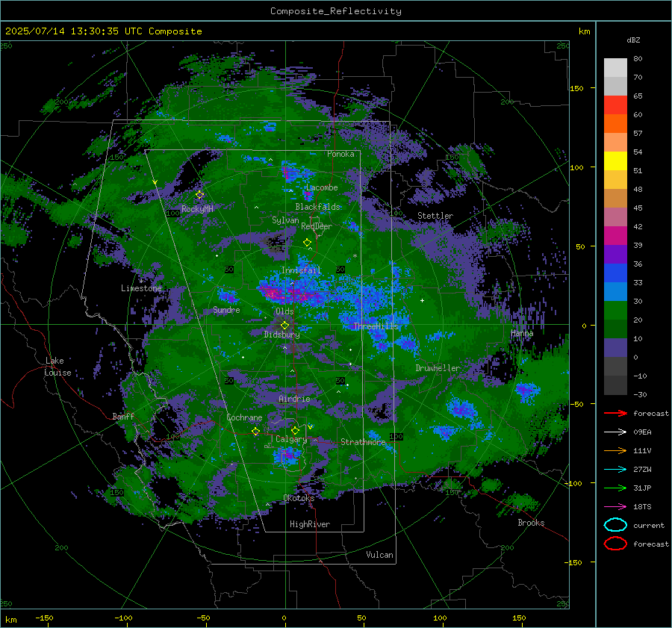Click the magenta 18TS arrow in legend
Screen dimensions: 672x628
click(615, 507)
